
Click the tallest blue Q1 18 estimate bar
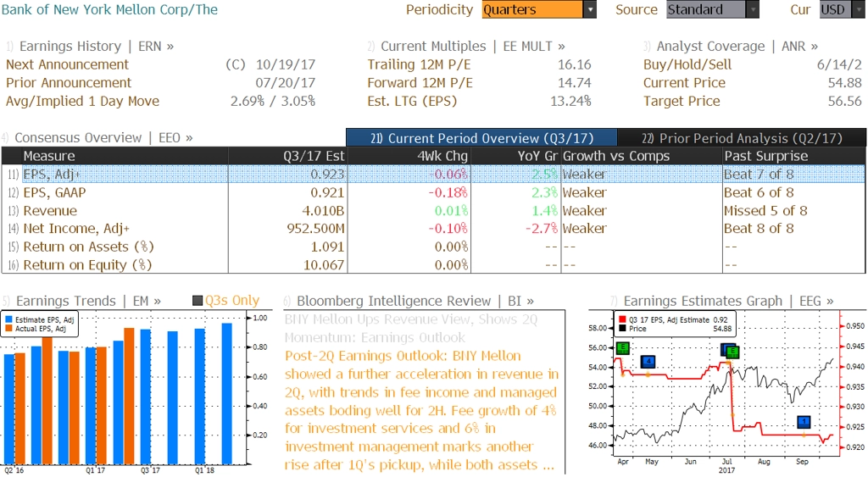pos(227,393)
